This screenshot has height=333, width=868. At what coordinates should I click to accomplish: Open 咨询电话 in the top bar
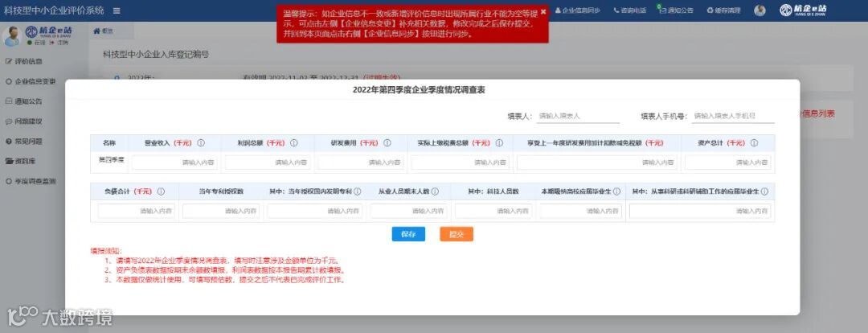(x=630, y=10)
